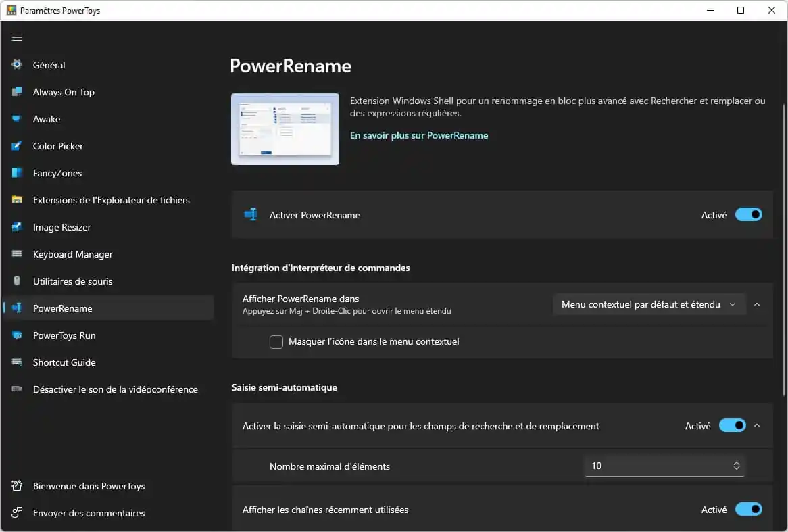Open the Général settings page
The height and width of the screenshot is (532, 788).
[109, 64]
